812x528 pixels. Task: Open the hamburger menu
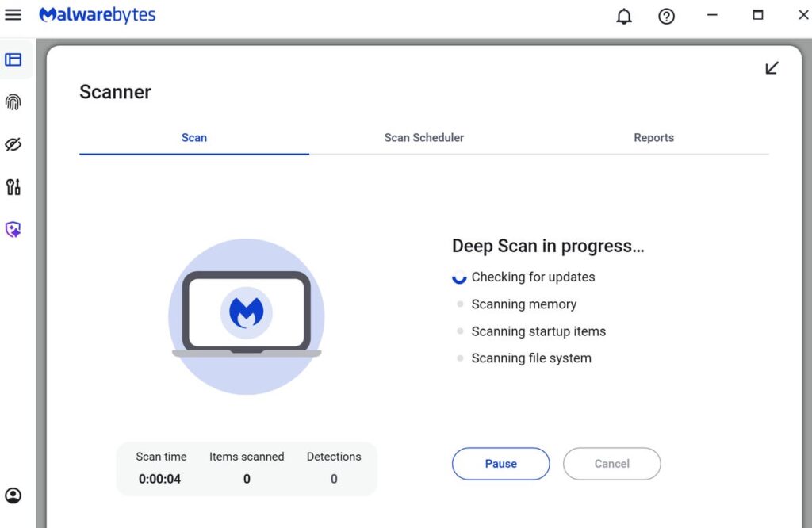[x=13, y=15]
